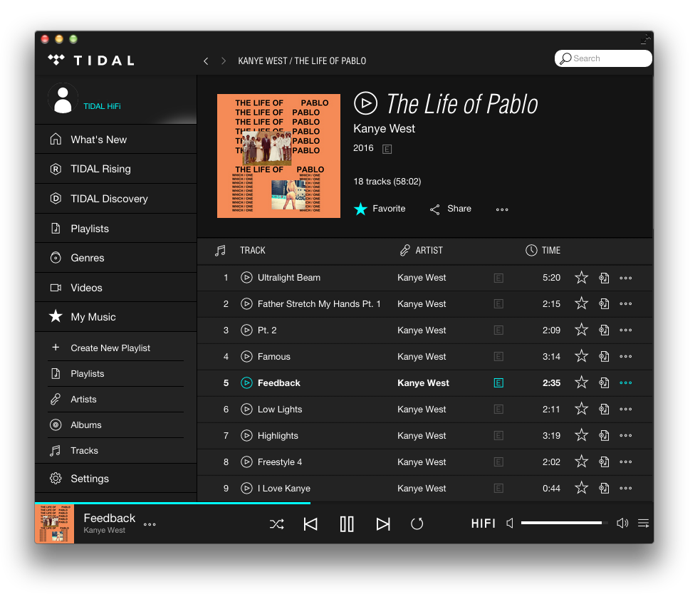Pause the current track

(347, 524)
